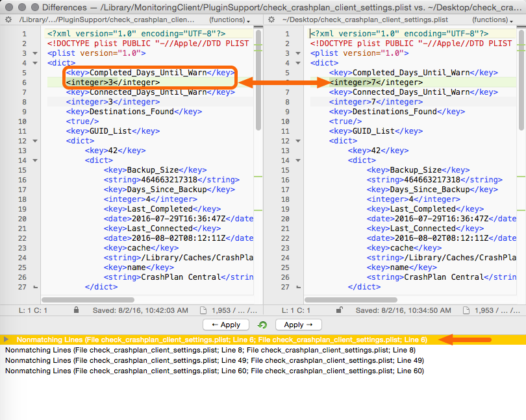Collapse plist fold at line 3 in left pane
This screenshot has width=526, height=420.
[35, 53]
